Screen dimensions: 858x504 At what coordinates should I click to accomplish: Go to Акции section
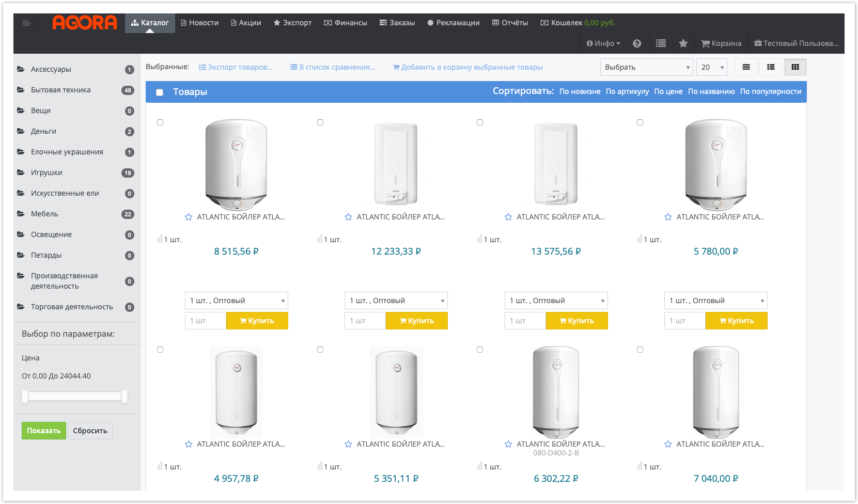pyautogui.click(x=246, y=23)
